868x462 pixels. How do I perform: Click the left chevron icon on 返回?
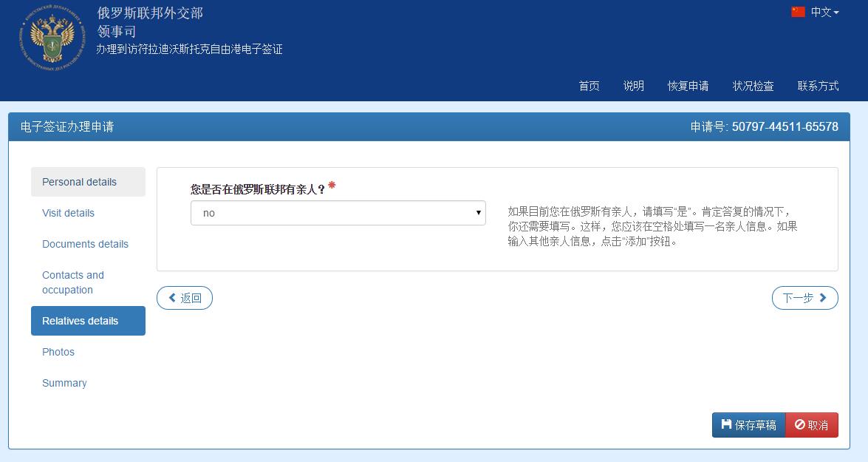point(171,298)
